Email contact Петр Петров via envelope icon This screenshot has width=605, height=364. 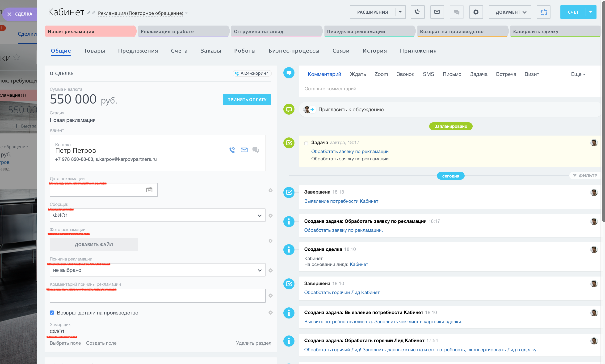click(x=244, y=150)
